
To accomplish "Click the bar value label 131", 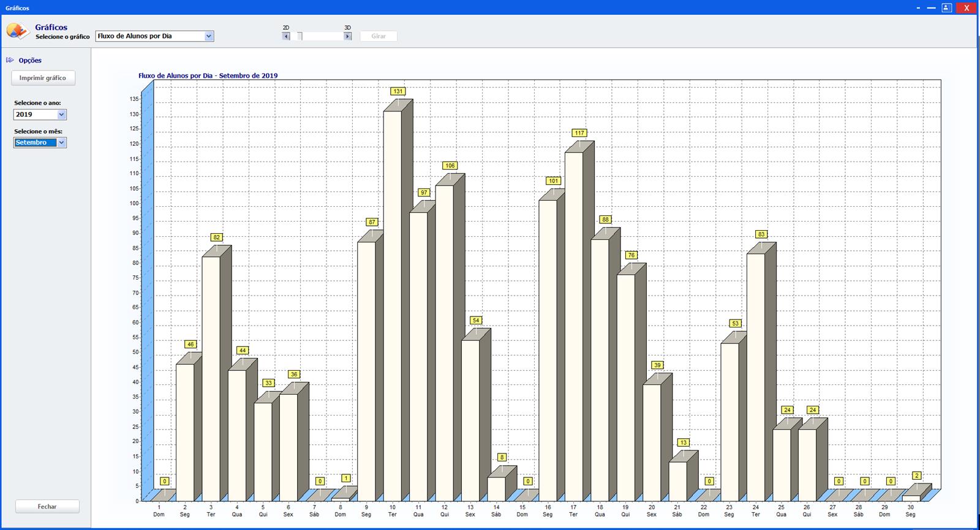I will tap(398, 91).
